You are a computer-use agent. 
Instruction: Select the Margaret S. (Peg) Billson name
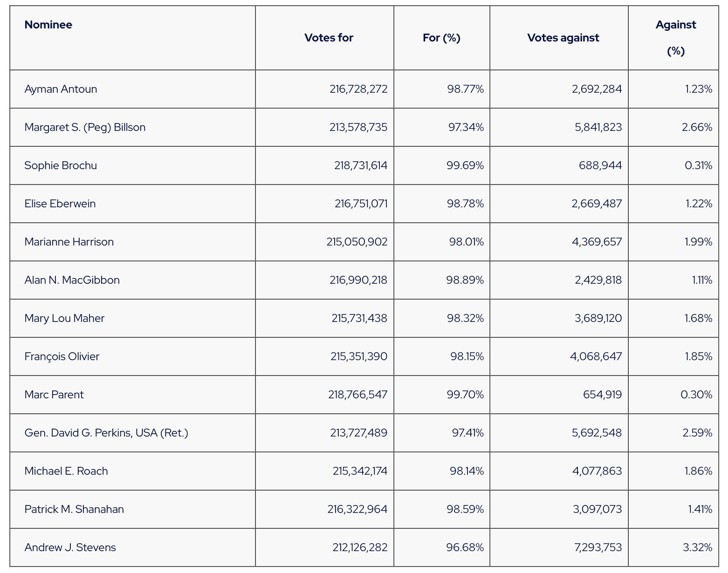coord(85,127)
